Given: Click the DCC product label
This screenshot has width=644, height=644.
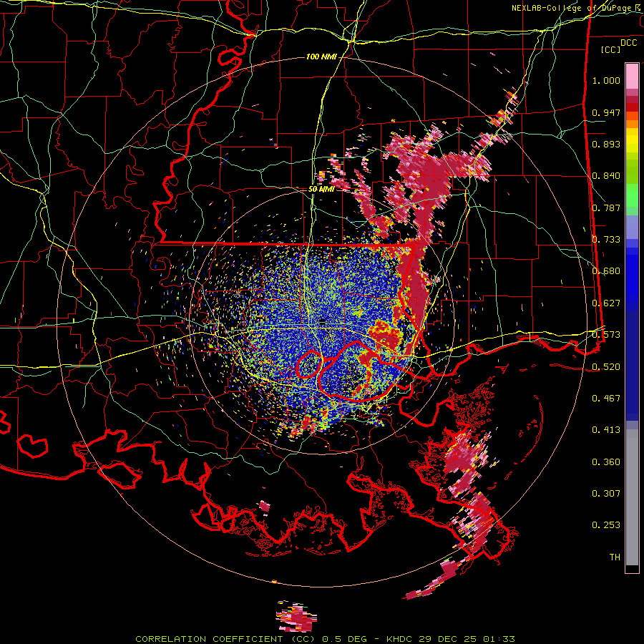Looking at the screenshot, I should point(628,43).
